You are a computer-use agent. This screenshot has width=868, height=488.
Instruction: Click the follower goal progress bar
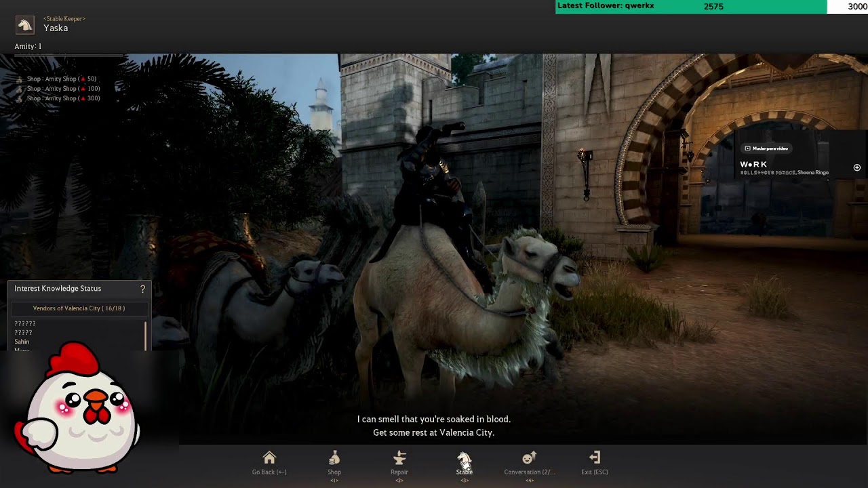(711, 7)
